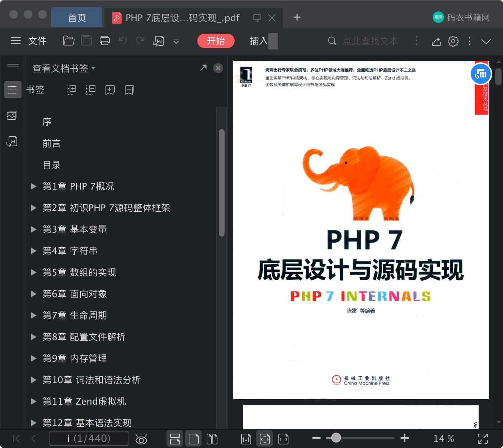Click the expand all bookmarks icon
Image resolution: width=503 pixels, height=448 pixels.
coord(71,90)
